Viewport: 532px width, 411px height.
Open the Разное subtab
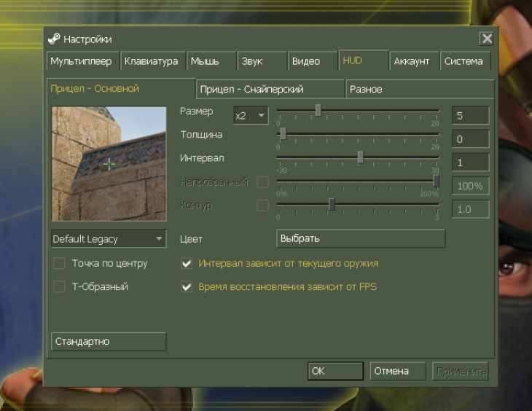tap(420, 89)
